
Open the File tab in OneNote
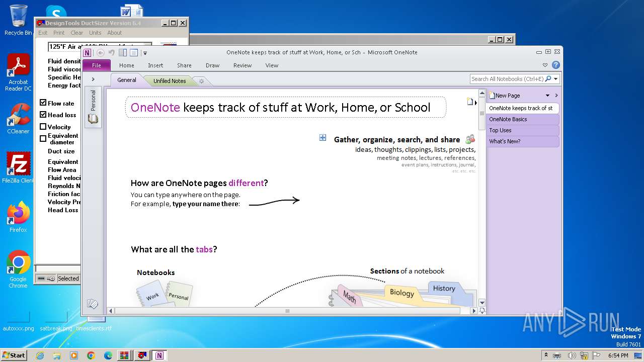[x=97, y=65]
